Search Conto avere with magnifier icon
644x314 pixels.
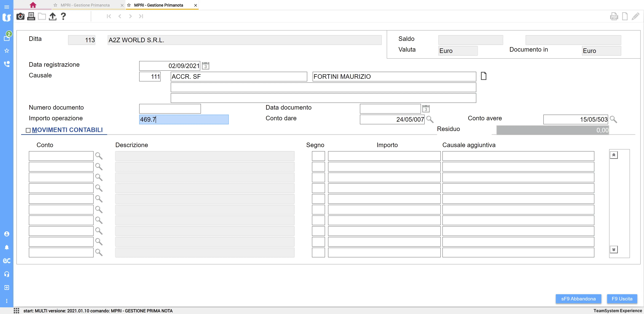click(613, 119)
